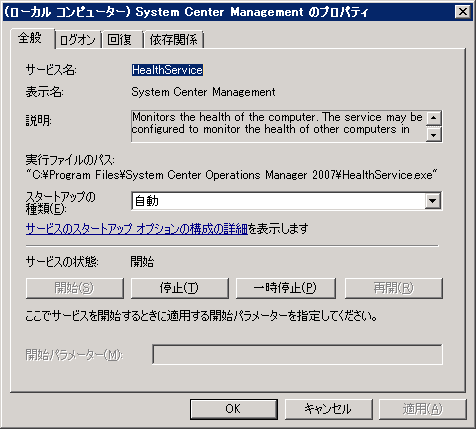This screenshot has width=476, height=429.
Task: Open the ログオン tab
Action: click(x=78, y=40)
